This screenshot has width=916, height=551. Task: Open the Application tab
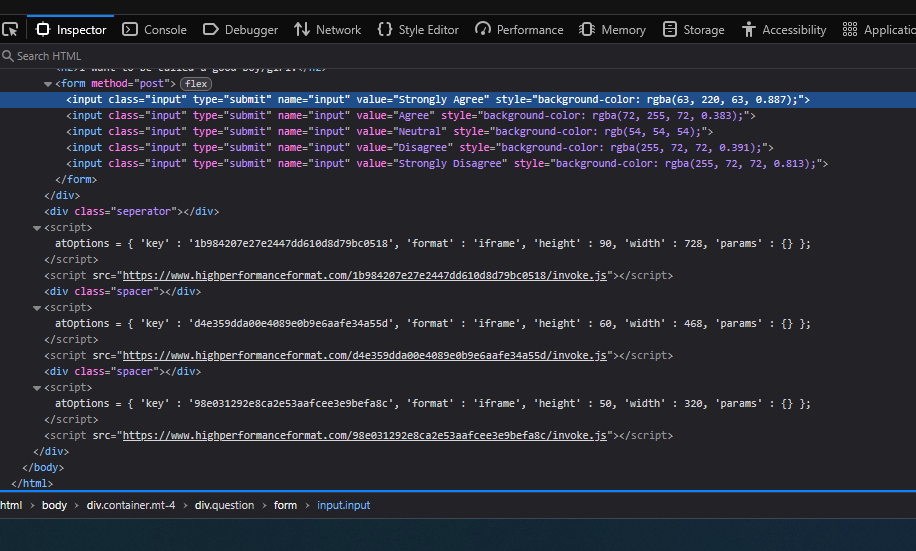(x=879, y=30)
